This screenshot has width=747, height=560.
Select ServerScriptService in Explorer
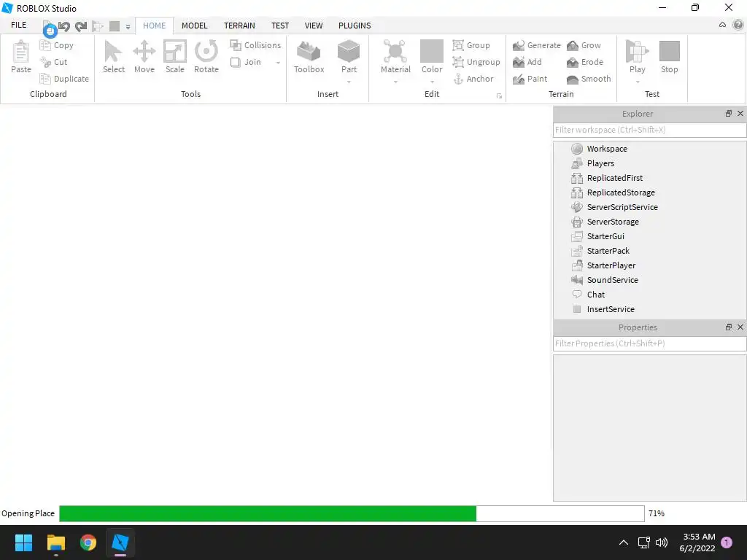[x=622, y=207]
